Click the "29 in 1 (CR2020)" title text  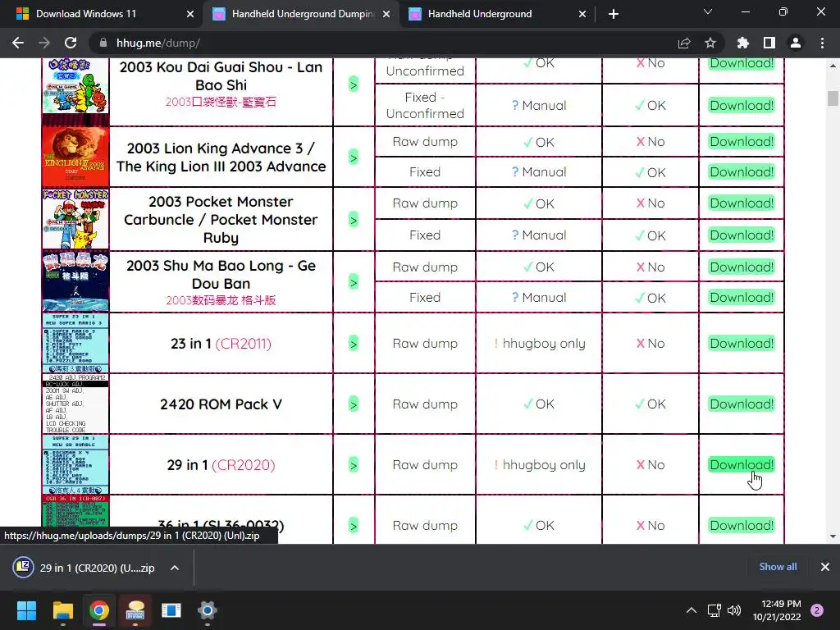(x=221, y=465)
